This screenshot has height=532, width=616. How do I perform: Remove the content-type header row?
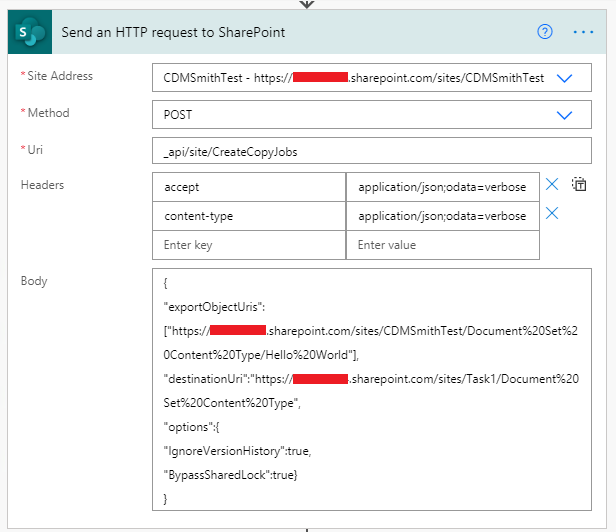[x=552, y=213]
